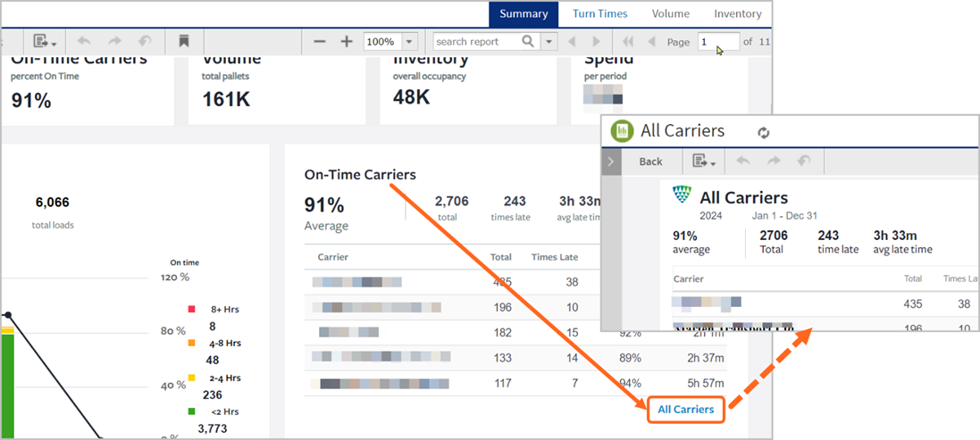Expand the side panel chevron in popup

[x=611, y=162]
